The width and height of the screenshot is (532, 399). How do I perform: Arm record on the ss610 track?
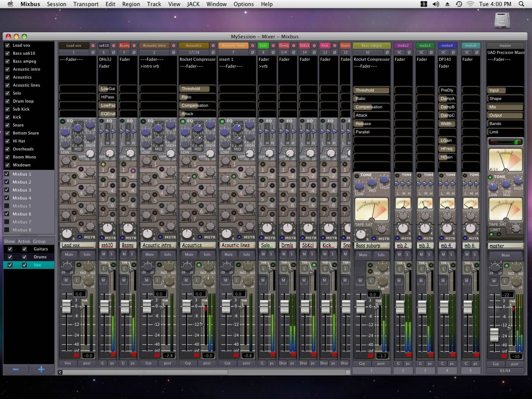[113, 46]
